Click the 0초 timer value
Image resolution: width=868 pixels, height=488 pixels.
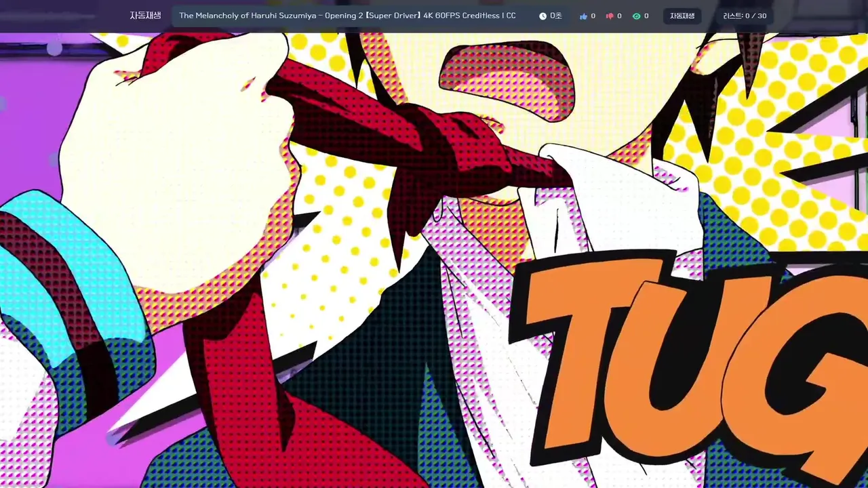[x=556, y=16]
